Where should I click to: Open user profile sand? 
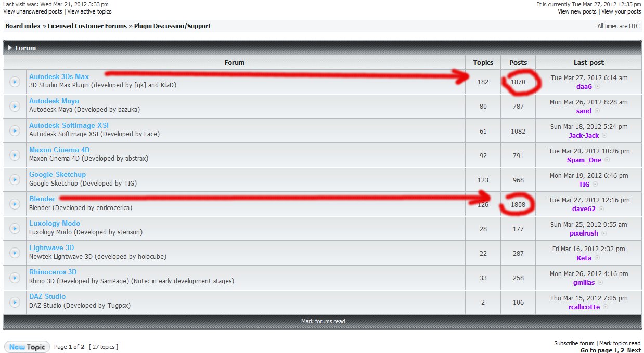pos(584,111)
